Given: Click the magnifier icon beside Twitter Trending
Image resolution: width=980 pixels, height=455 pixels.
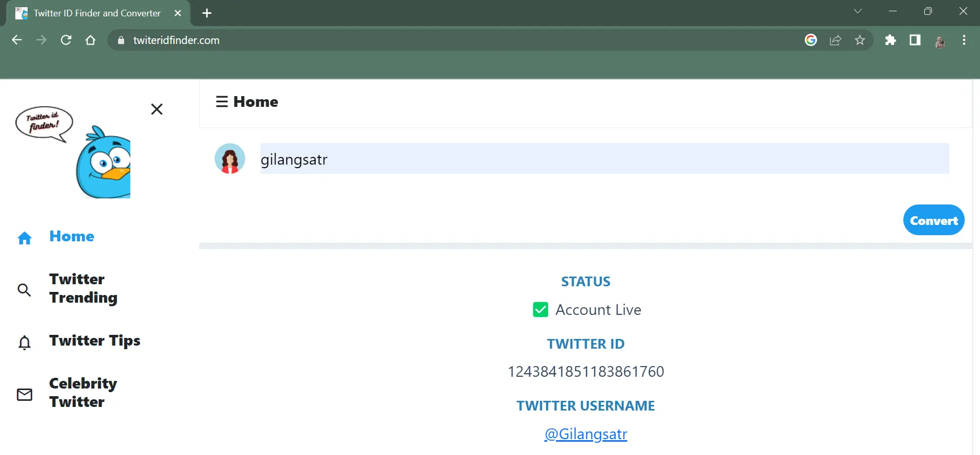Looking at the screenshot, I should 24,290.
